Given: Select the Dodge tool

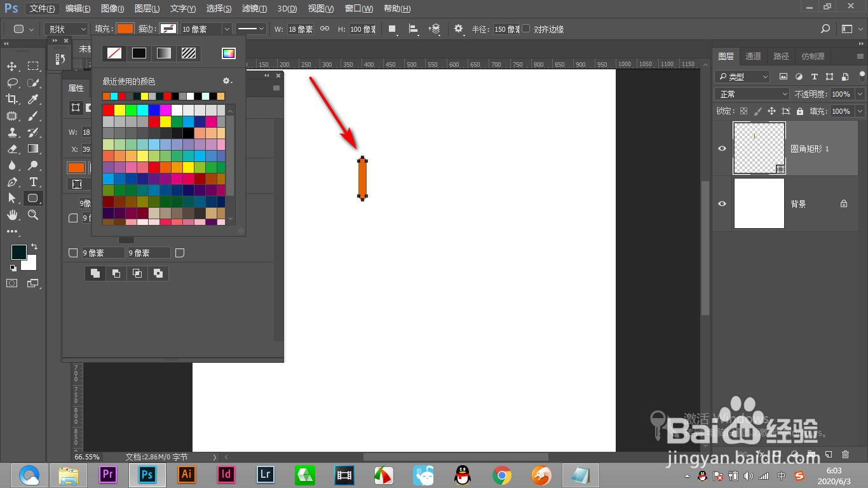Looking at the screenshot, I should (x=33, y=165).
